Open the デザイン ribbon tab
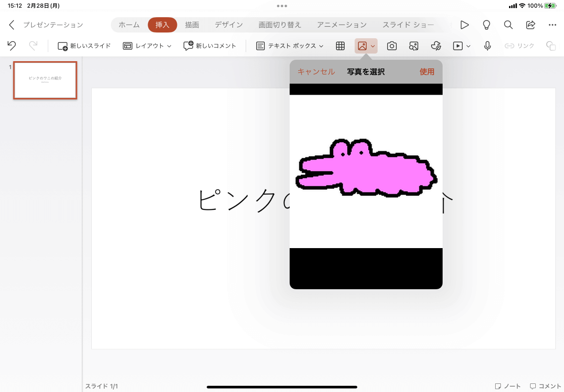The image size is (564, 392). coord(229,24)
